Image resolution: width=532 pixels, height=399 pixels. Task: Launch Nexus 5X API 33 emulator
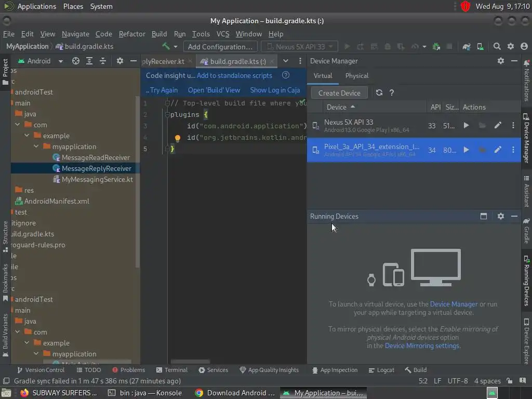(x=466, y=126)
